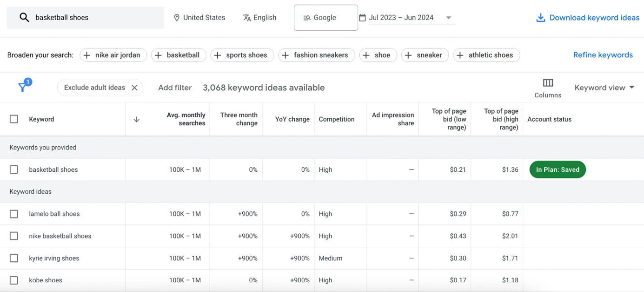Check the kyrie irving shoes checkbox
Viewport: 644px width, 292px height.
click(14, 258)
